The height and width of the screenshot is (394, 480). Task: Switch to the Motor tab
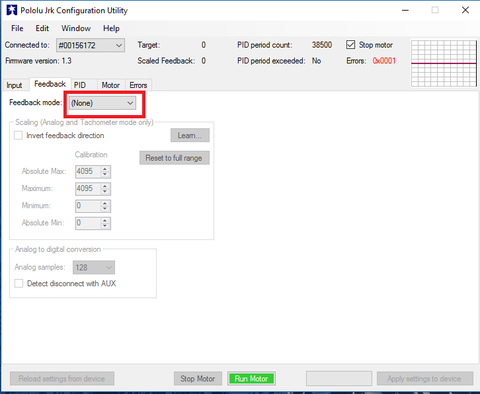(x=111, y=85)
